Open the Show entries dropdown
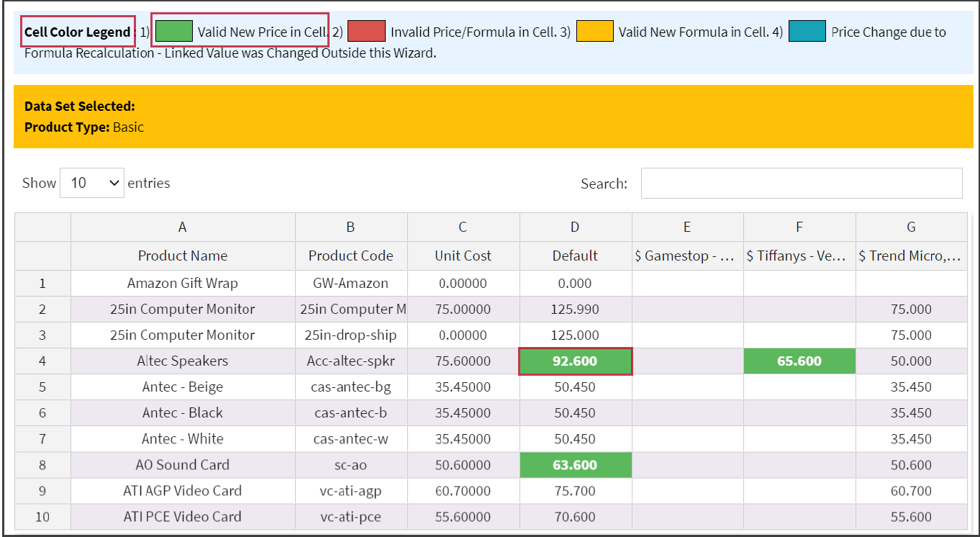The image size is (980, 537). [x=92, y=183]
